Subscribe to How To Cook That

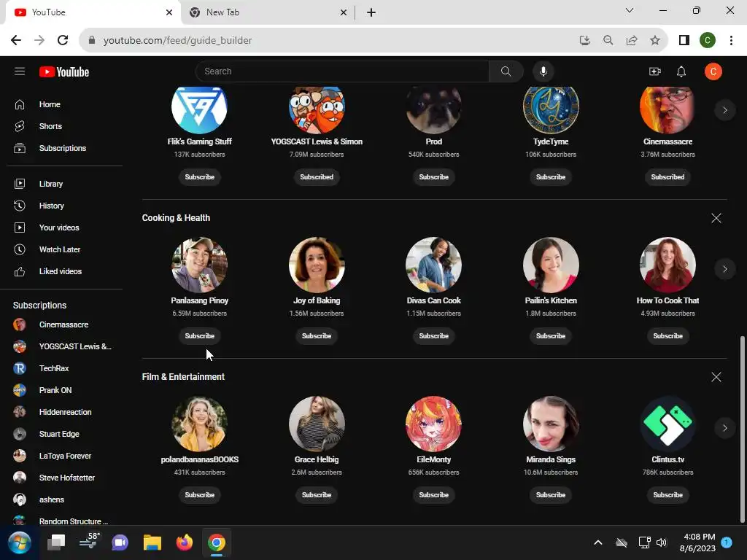(x=668, y=336)
